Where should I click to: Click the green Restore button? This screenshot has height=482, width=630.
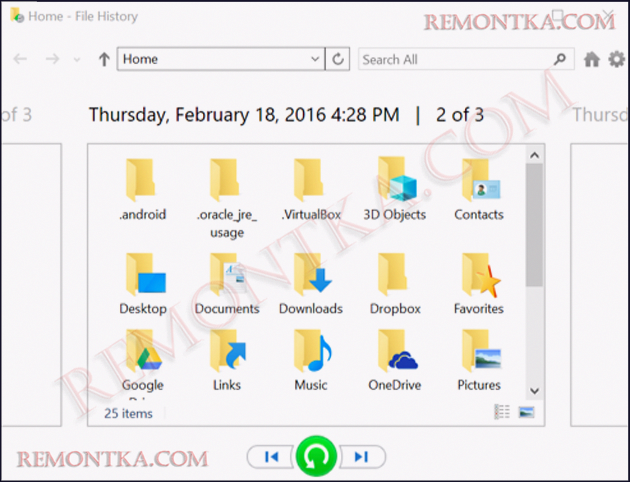click(316, 456)
